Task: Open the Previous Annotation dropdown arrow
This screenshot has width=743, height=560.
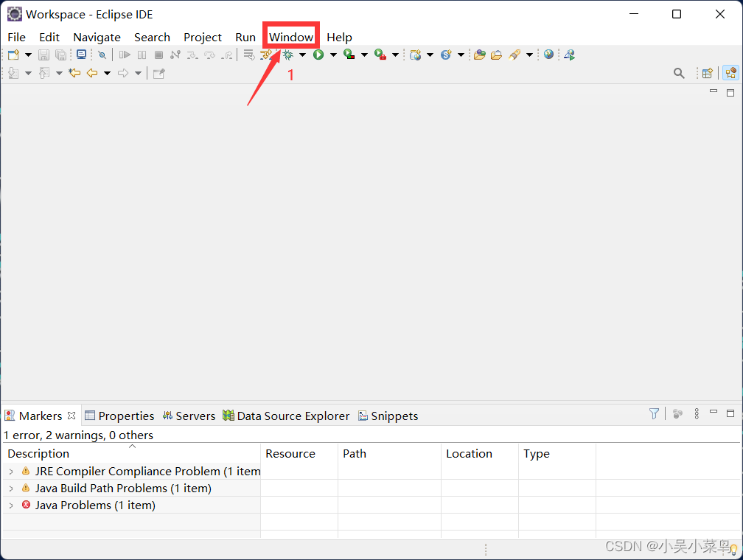Action: (59, 73)
